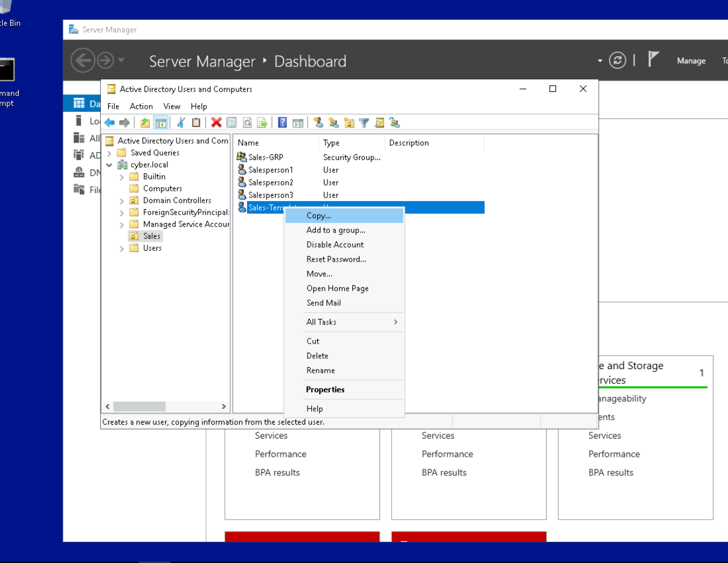Click the Refresh toolbar icon in ADUC
Screen dimensions: 728x563
coord(247,123)
